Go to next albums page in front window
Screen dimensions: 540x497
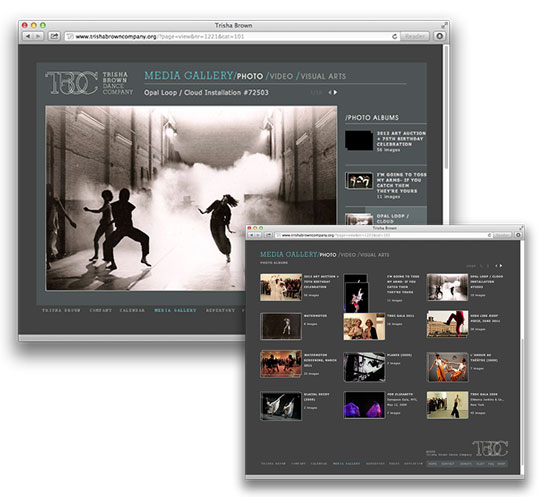501,266
